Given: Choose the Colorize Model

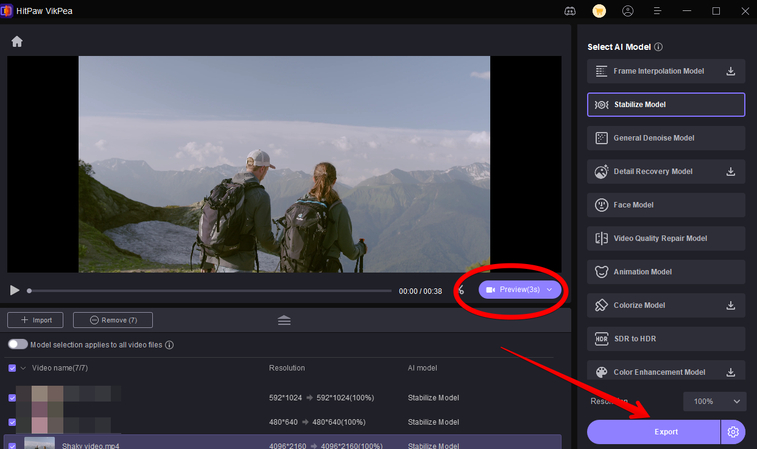Looking at the screenshot, I should tap(666, 305).
